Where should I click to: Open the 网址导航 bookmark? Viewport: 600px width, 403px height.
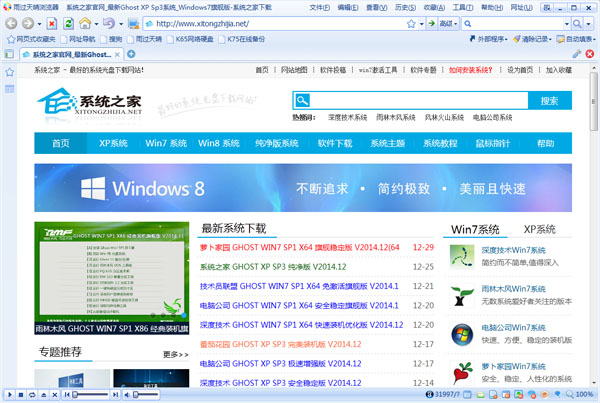pos(78,39)
